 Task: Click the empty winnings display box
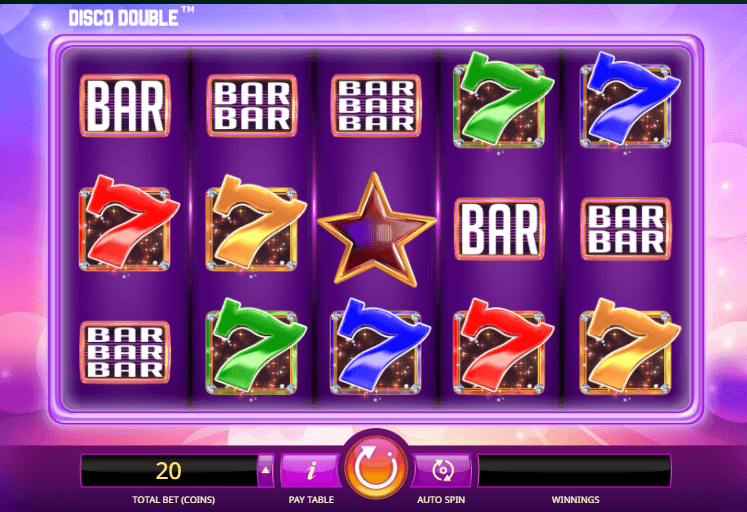[575, 471]
